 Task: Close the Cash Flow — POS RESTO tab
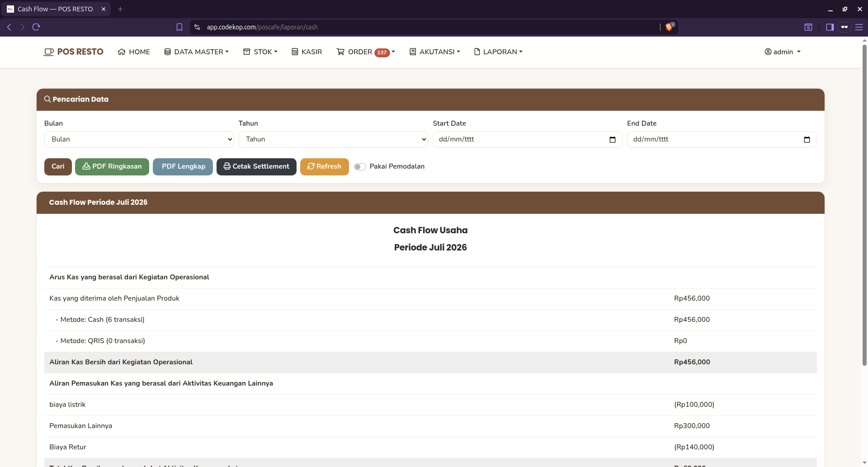pos(104,9)
